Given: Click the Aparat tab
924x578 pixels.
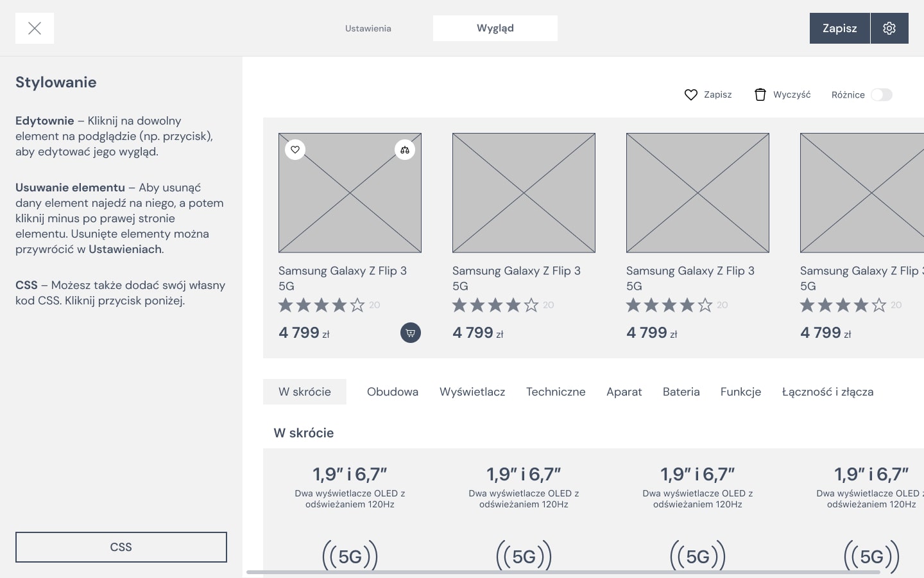Looking at the screenshot, I should (x=624, y=392).
